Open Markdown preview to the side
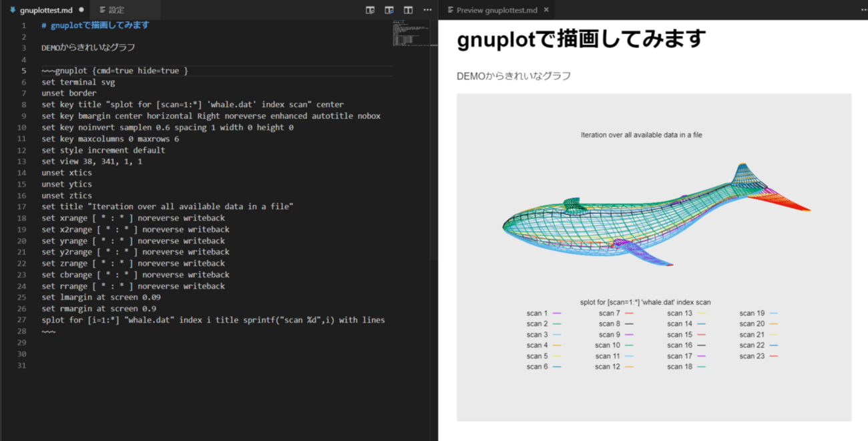Screen dimensions: 868x441 click(389, 9)
